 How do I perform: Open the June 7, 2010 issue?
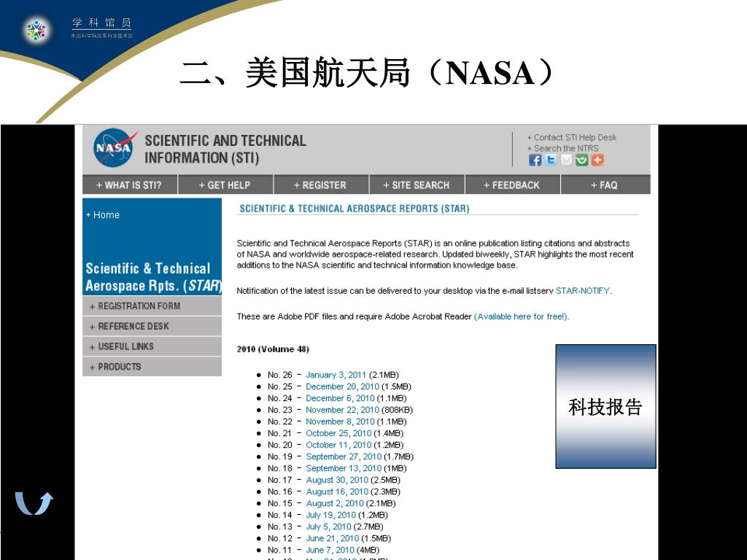(330, 550)
